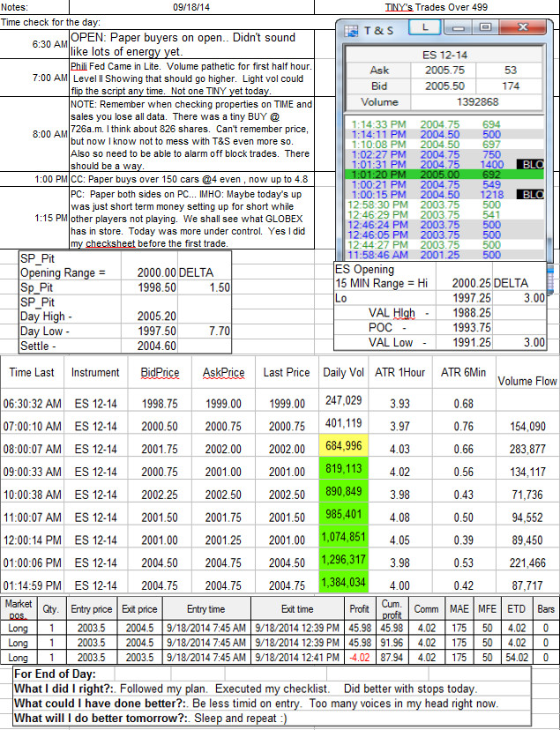Screen dimensions: 560x730
Task: Select the Cum. profit header in trades table
Action: pyautogui.click(x=392, y=609)
